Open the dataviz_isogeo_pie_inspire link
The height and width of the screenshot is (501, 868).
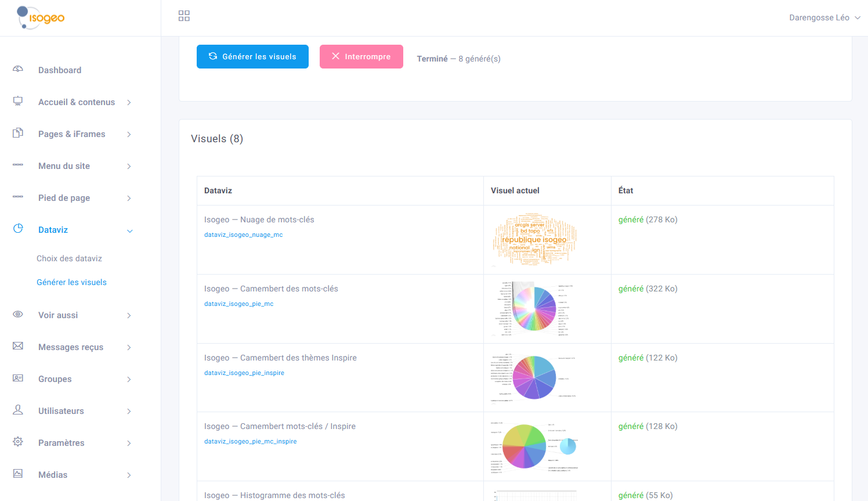(x=244, y=373)
